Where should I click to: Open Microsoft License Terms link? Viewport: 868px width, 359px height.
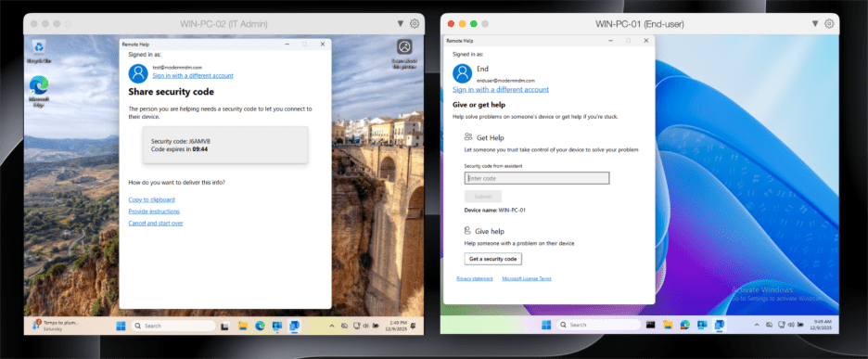point(527,278)
